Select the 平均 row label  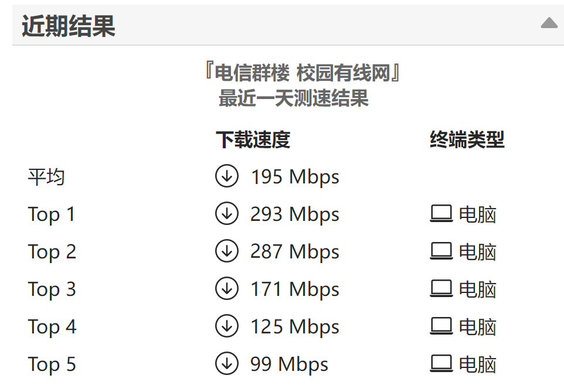pyautogui.click(x=46, y=177)
